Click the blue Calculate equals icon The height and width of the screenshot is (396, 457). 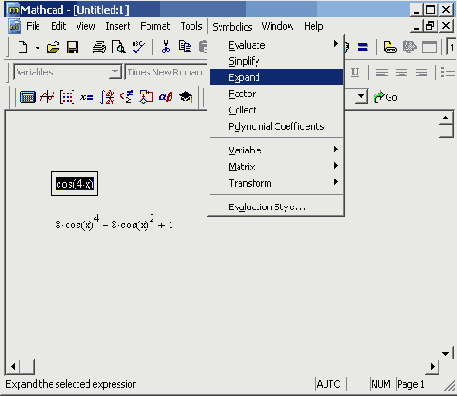pyautogui.click(x=363, y=47)
